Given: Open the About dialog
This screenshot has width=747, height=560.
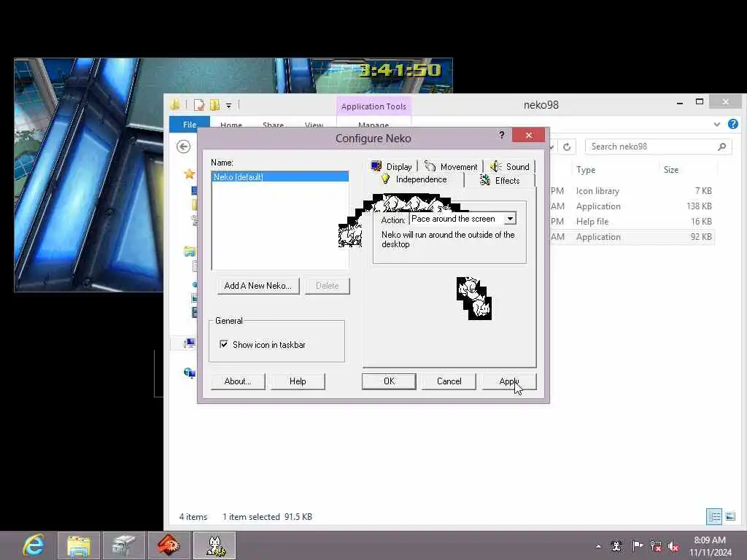Looking at the screenshot, I should pyautogui.click(x=238, y=381).
